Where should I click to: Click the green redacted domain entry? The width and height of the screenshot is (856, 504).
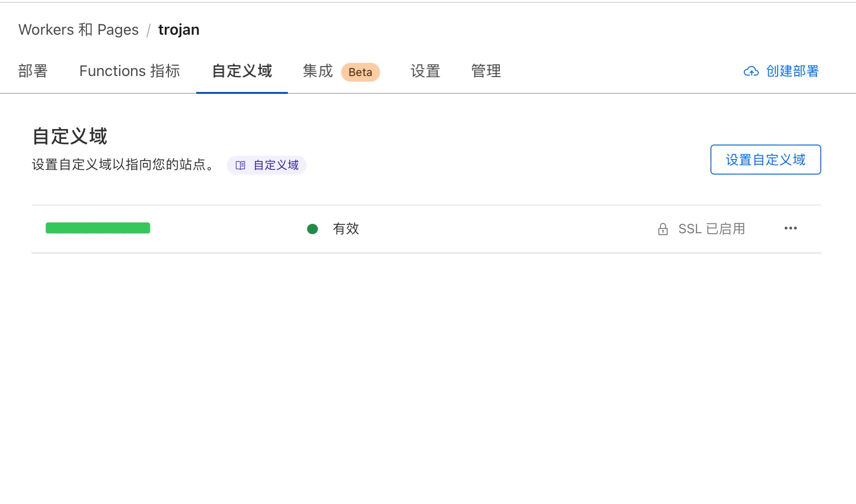click(98, 228)
